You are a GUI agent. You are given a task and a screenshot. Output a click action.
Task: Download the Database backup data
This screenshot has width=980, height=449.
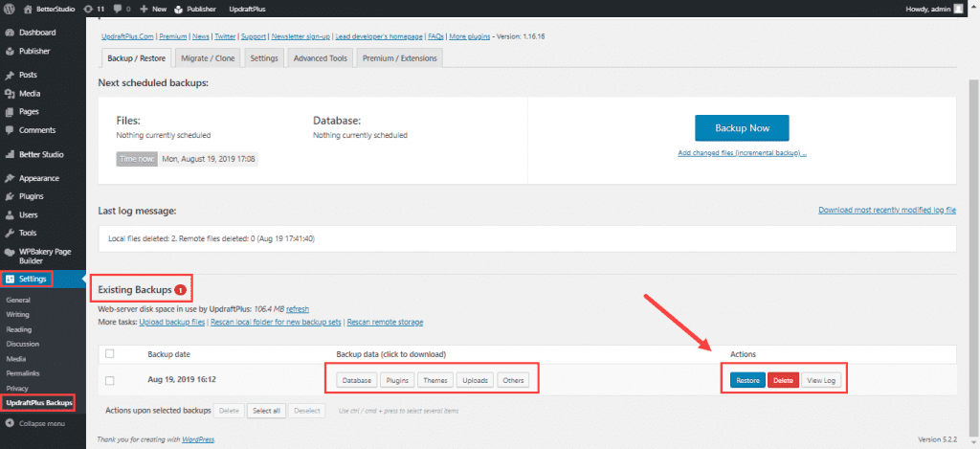(357, 380)
